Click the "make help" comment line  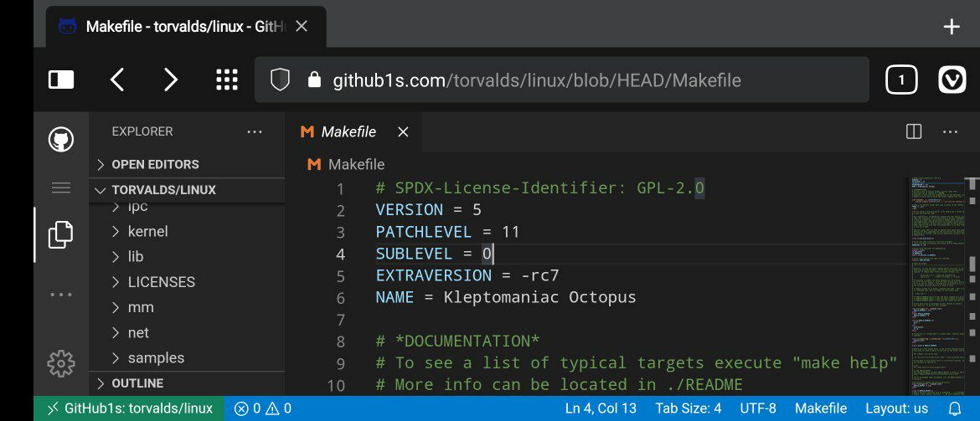637,363
